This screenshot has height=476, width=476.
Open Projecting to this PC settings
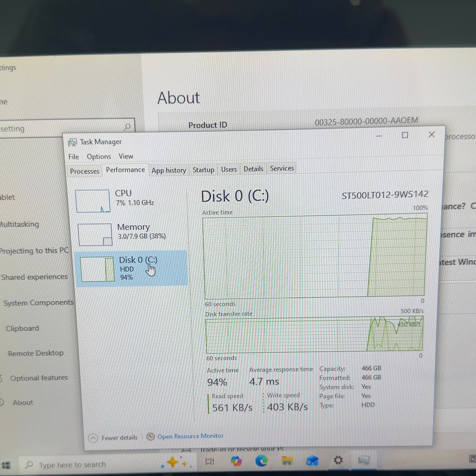tap(34, 251)
